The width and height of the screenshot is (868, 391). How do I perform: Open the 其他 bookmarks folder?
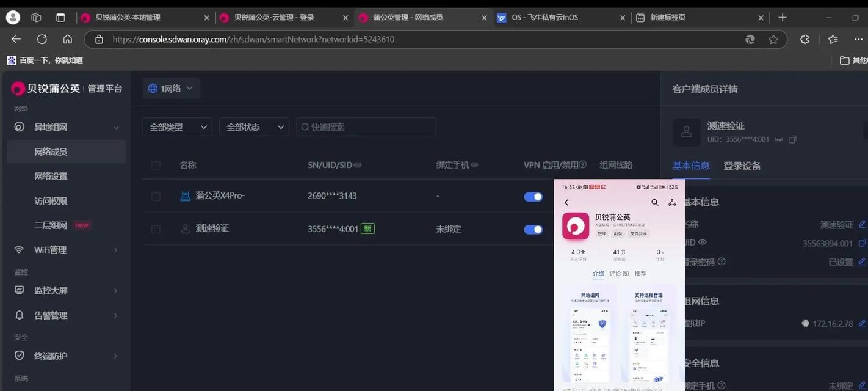[854, 60]
